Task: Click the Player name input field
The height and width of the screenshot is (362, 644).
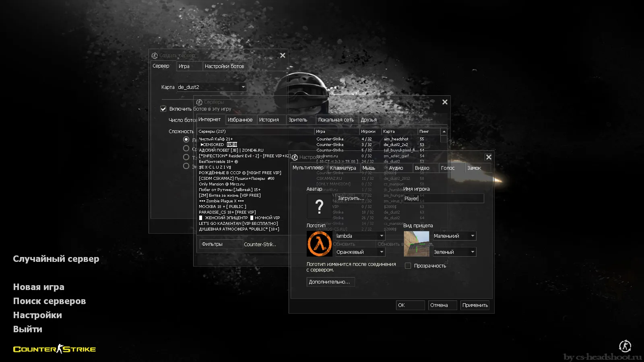Action: pos(443,198)
